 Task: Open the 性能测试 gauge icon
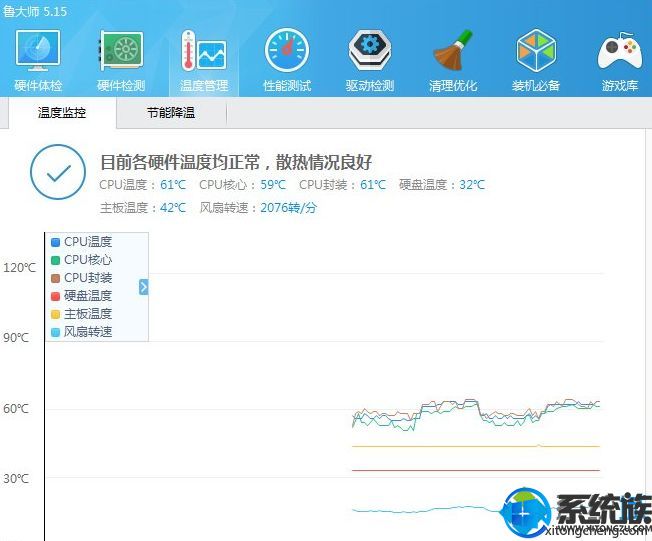click(287, 60)
